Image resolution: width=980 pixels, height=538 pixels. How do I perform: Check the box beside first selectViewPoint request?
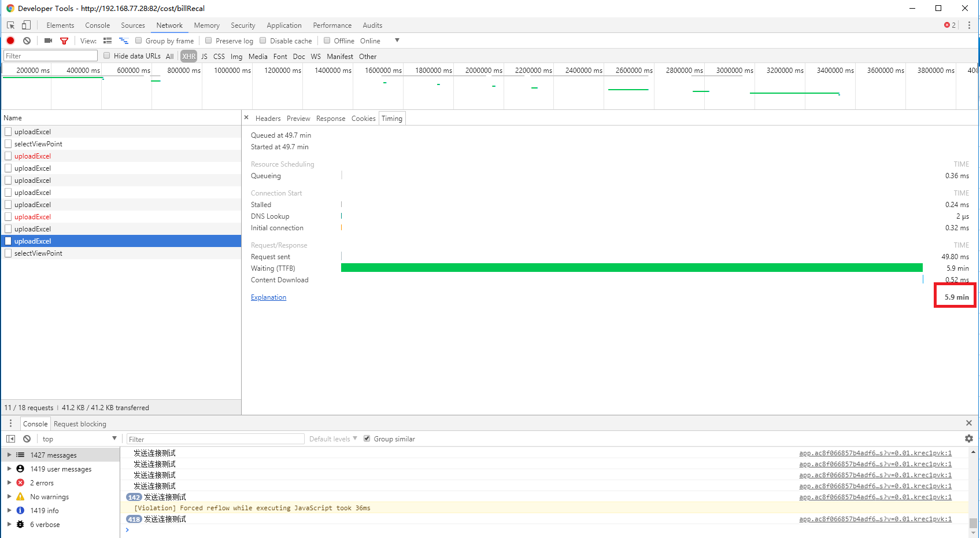(8, 143)
